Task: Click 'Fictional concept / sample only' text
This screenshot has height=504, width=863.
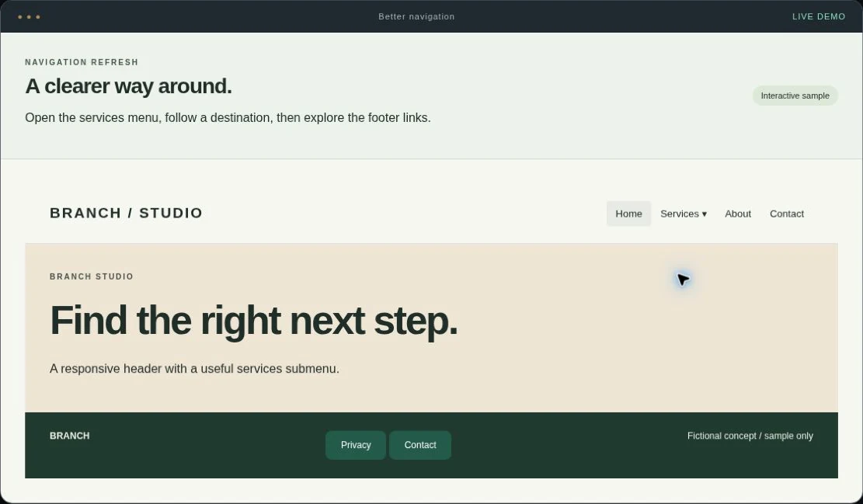Action: tap(750, 436)
